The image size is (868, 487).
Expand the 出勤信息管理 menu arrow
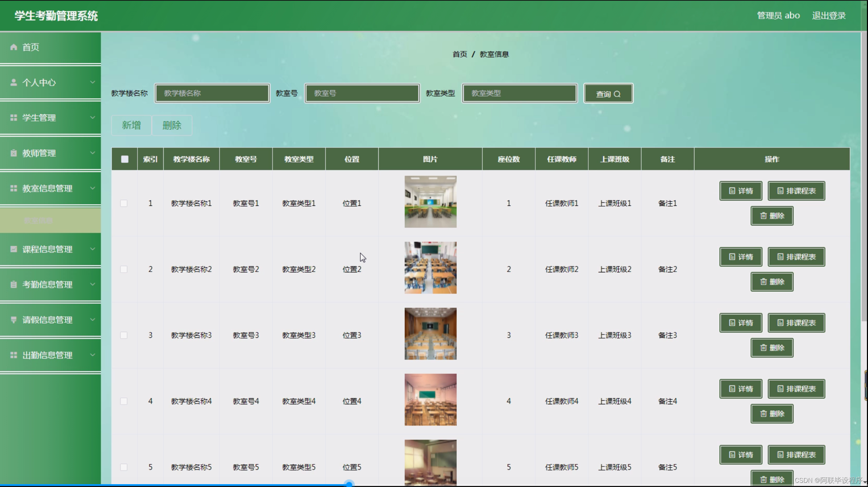click(x=93, y=355)
